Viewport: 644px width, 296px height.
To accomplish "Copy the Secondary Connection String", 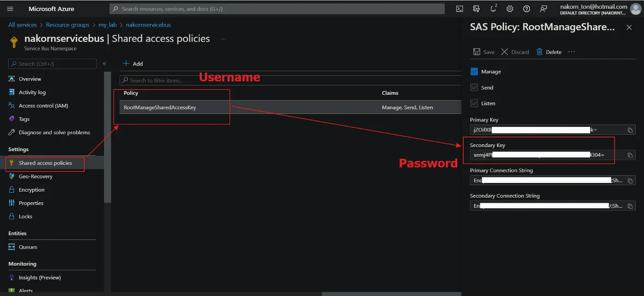I will click(630, 206).
